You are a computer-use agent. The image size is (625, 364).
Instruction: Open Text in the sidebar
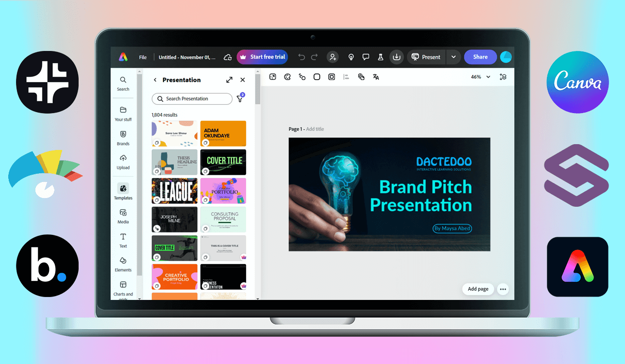[x=123, y=240]
